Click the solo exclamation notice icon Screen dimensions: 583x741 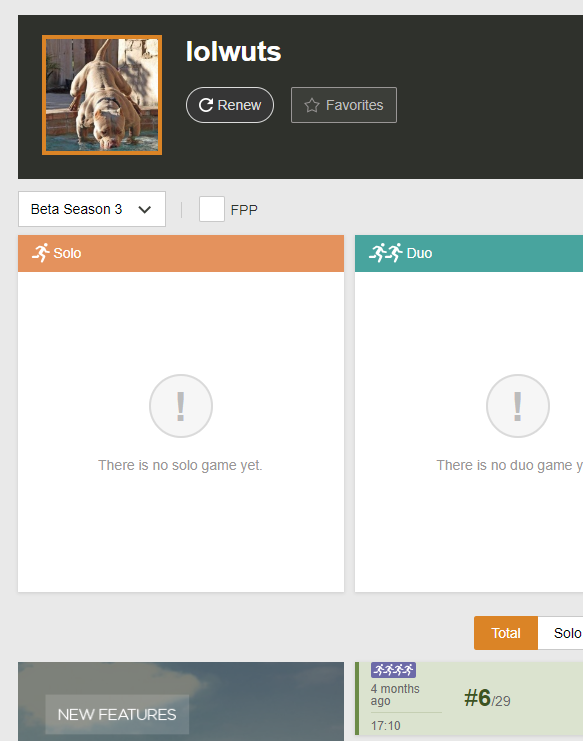181,406
